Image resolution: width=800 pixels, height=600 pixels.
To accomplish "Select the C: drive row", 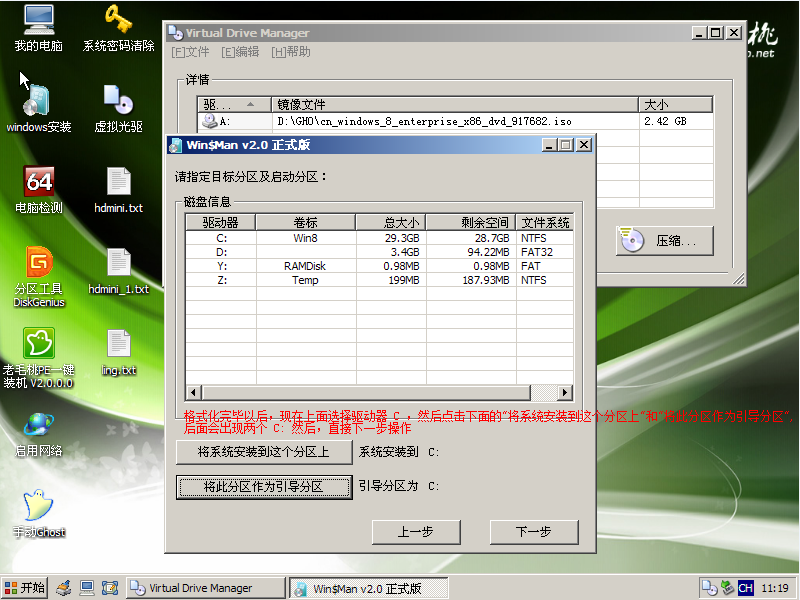I will click(x=380, y=238).
